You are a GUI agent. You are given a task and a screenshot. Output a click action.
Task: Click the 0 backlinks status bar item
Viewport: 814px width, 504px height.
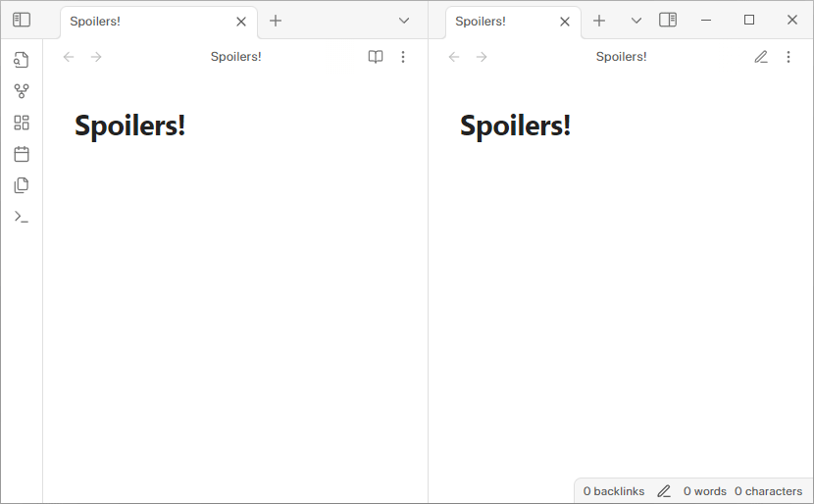(614, 491)
